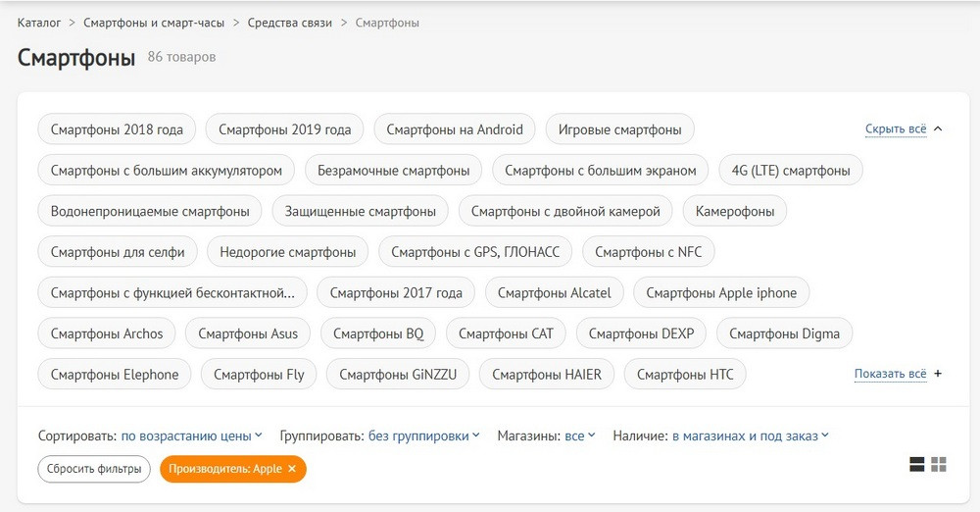Click 'Сбросить фильтры' reset button

tap(94, 469)
